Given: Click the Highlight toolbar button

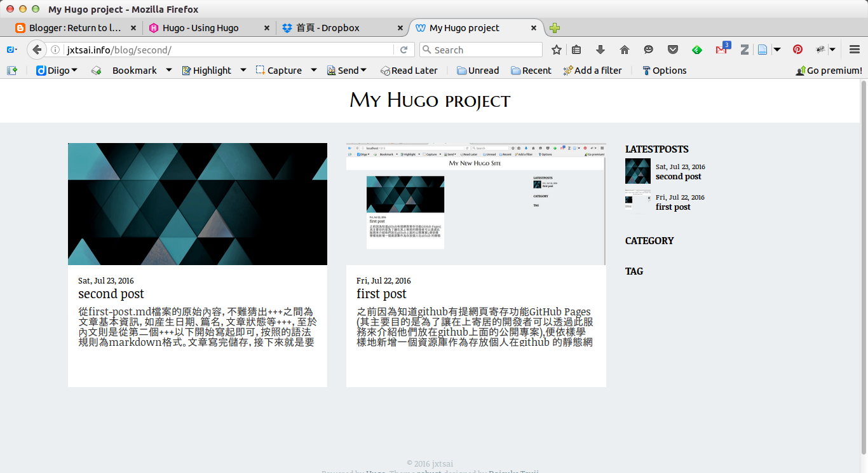Looking at the screenshot, I should point(207,71).
